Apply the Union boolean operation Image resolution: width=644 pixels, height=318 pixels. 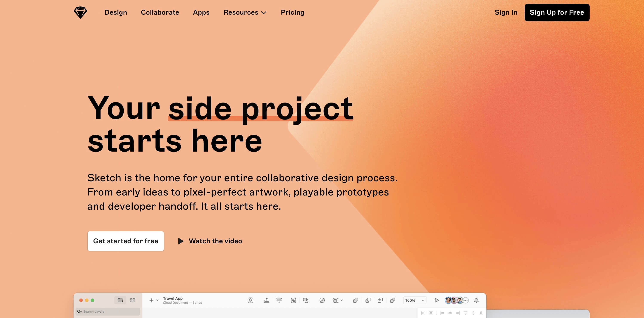pos(355,300)
